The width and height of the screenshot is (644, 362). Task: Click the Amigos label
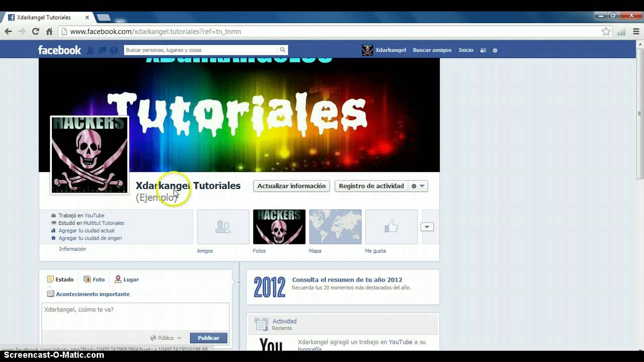[205, 251]
